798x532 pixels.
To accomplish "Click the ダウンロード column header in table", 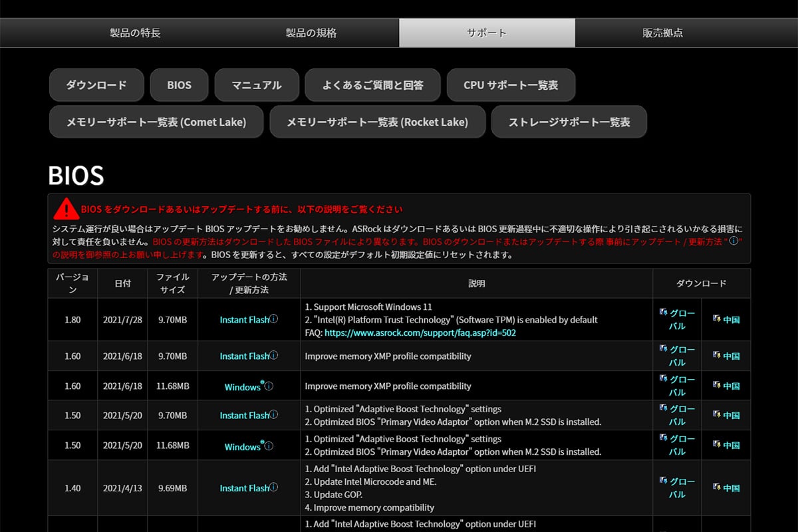I will point(702,283).
